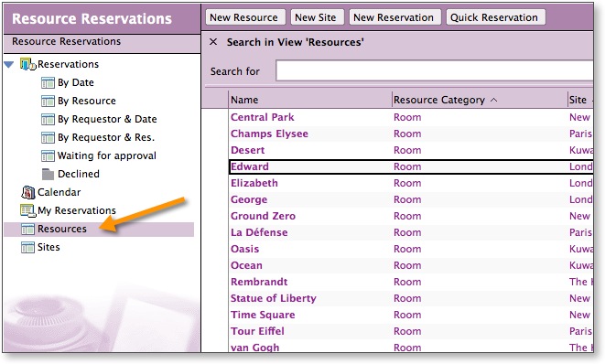Open the Calendar icon

(x=27, y=192)
